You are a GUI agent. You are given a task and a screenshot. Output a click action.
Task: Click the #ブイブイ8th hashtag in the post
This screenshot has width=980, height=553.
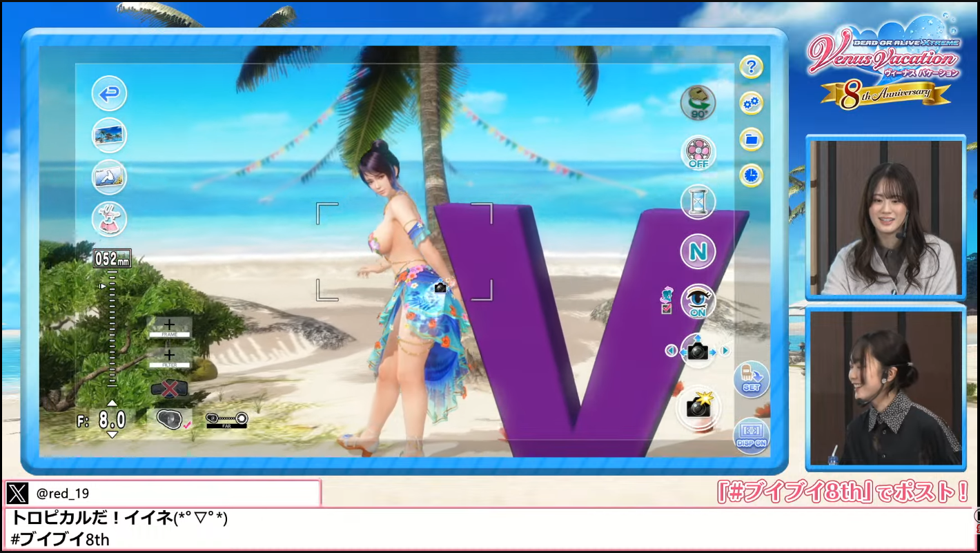pos(61,539)
